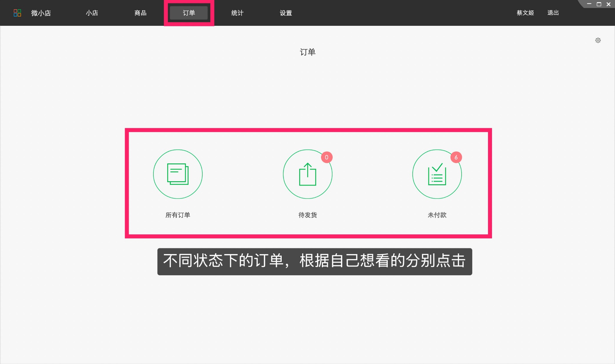Click the red badge showing 6 unpaid orders
Image resolution: width=615 pixels, height=364 pixels.
(456, 157)
